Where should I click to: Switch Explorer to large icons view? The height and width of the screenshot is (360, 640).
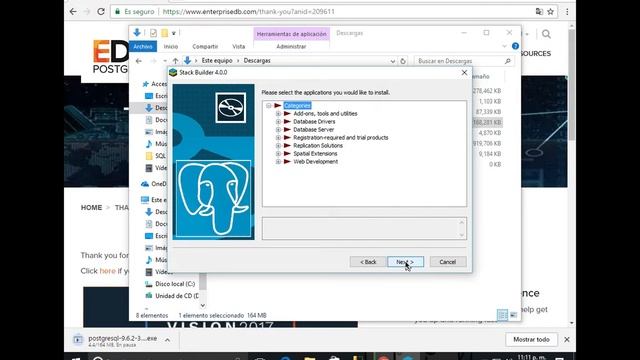[x=513, y=315]
